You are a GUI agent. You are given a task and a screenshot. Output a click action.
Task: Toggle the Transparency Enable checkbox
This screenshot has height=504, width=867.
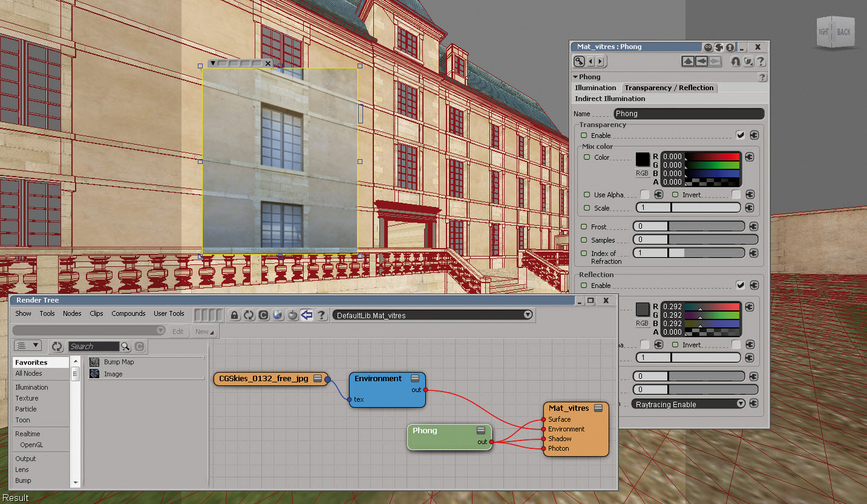pos(740,135)
